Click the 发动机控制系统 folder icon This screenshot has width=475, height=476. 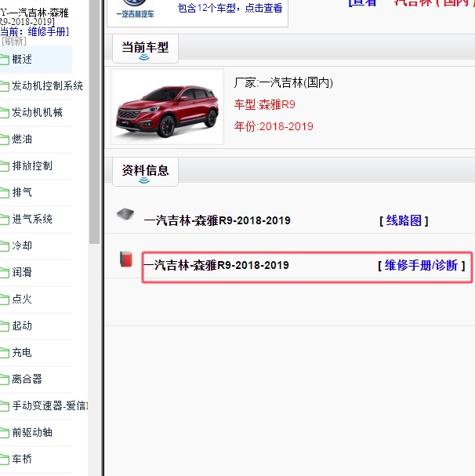click(x=4, y=86)
